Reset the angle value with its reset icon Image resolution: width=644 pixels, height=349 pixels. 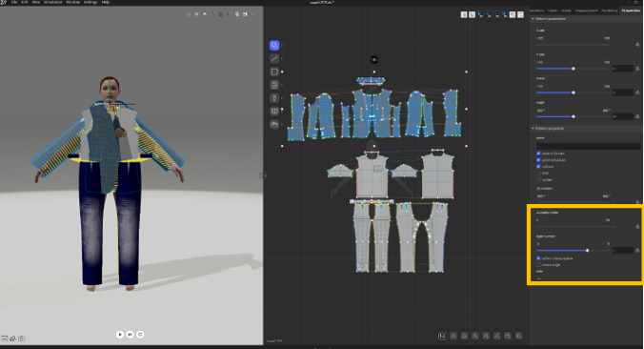[638, 116]
